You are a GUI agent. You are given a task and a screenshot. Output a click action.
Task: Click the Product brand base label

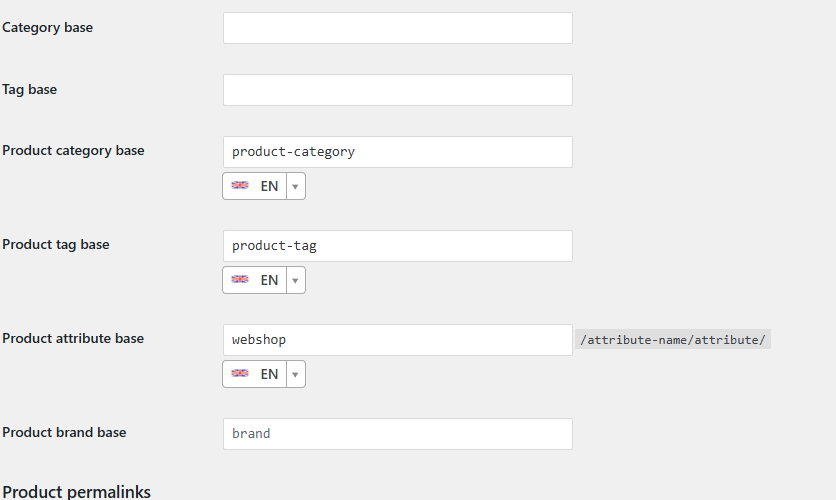coord(64,432)
